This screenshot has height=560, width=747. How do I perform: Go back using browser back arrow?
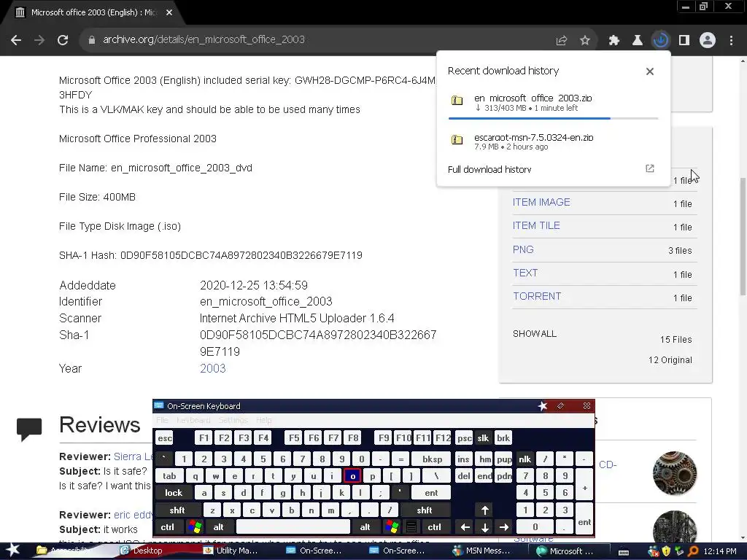click(x=16, y=40)
